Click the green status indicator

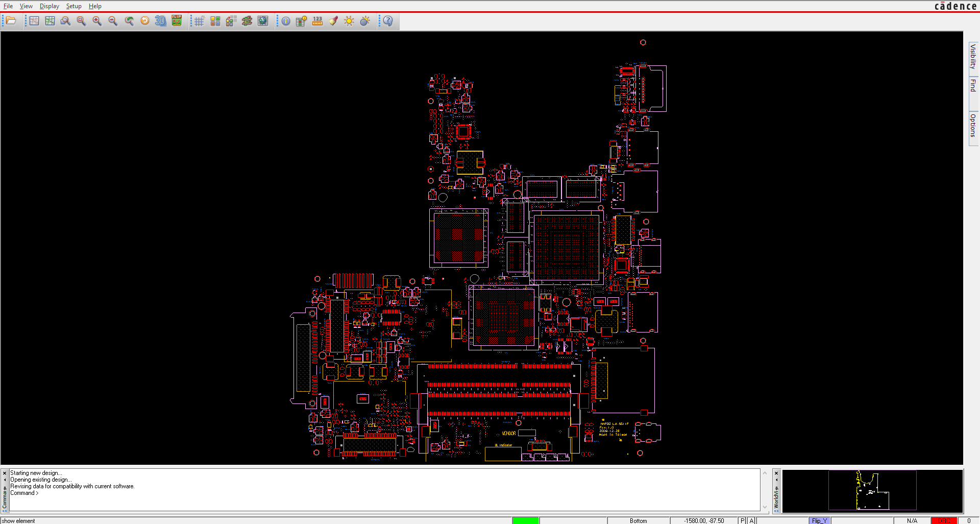coord(526,520)
